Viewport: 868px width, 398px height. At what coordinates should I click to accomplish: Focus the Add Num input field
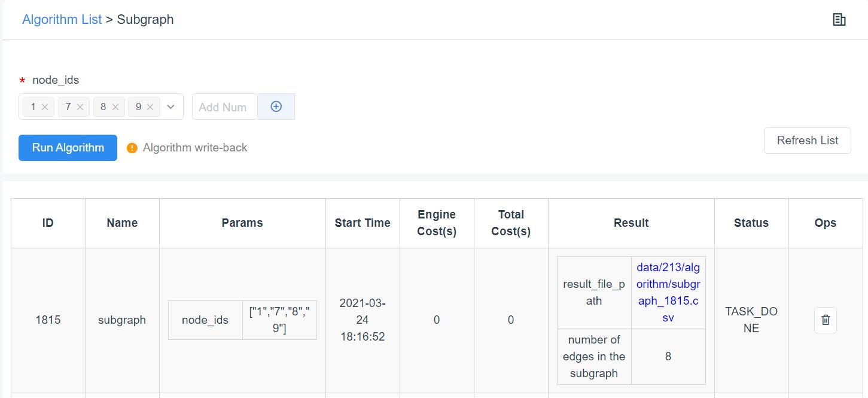pyautogui.click(x=224, y=107)
